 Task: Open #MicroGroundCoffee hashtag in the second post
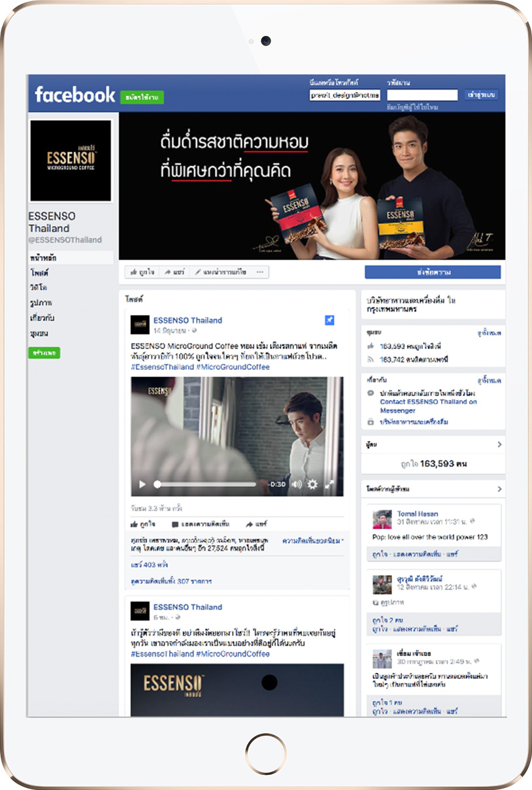pos(233,654)
